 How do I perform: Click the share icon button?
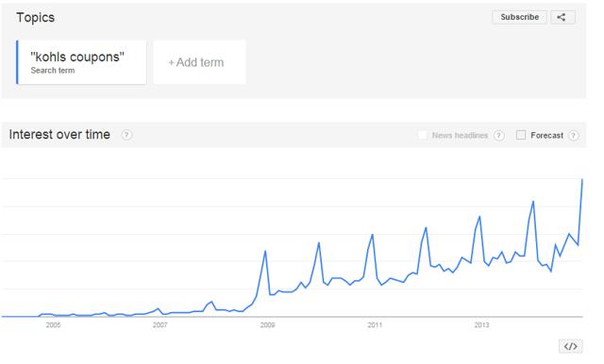coord(562,17)
